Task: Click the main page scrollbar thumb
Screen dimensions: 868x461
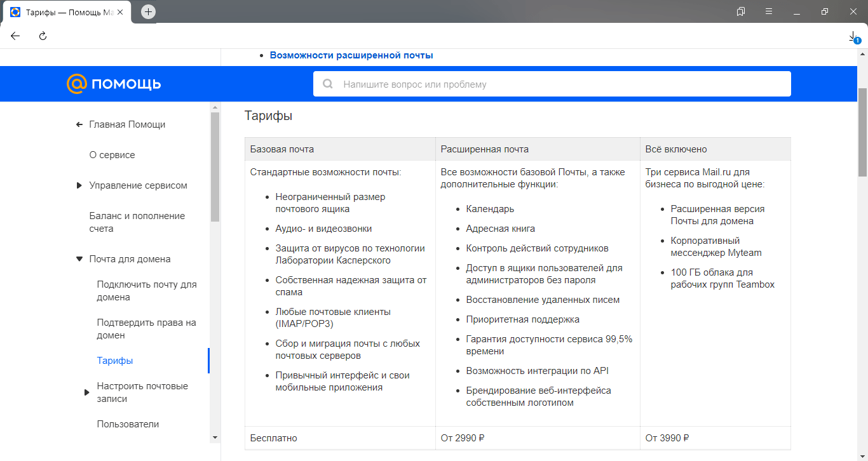Action: (863, 132)
